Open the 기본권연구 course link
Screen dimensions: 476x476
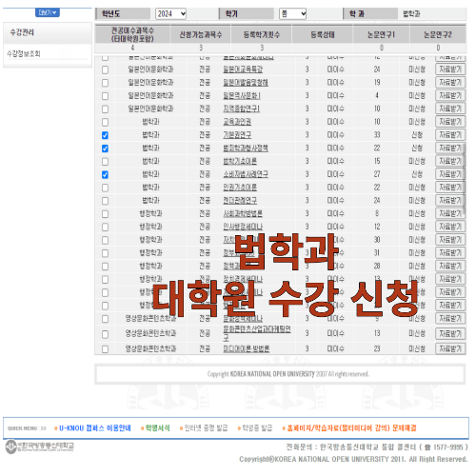tap(237, 135)
